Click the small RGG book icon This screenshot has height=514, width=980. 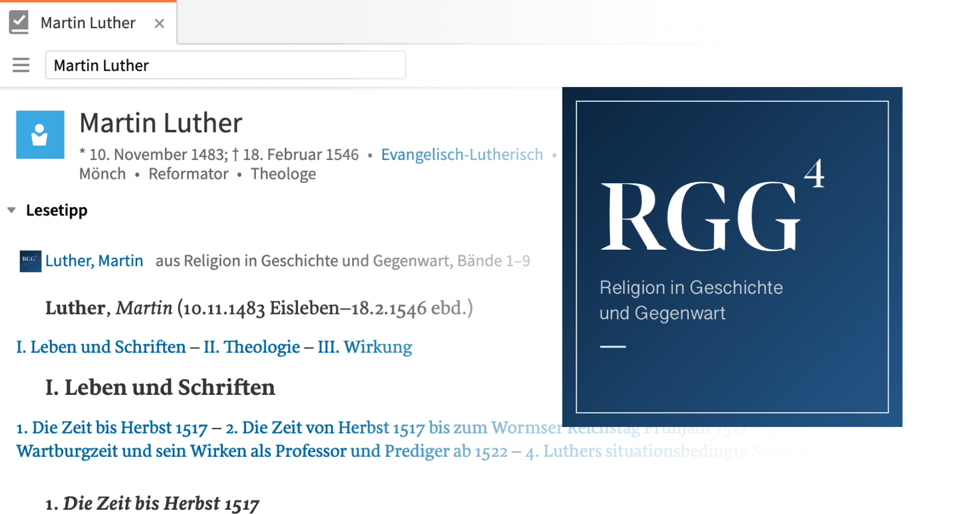(30, 261)
